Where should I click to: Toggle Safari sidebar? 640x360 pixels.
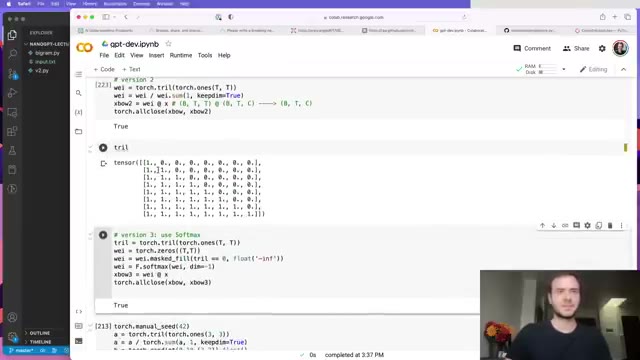[106, 17]
